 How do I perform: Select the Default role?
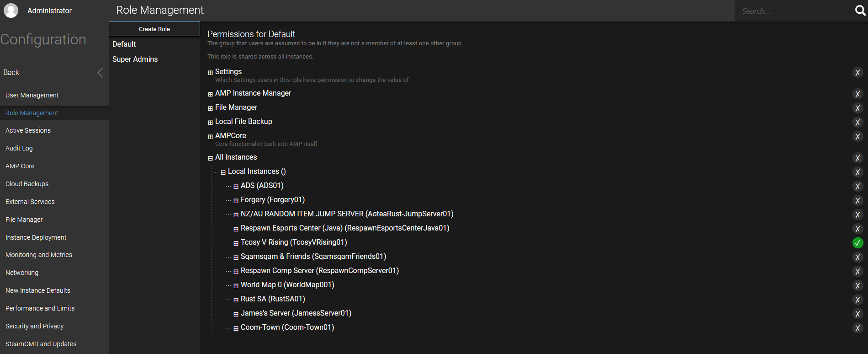pyautogui.click(x=154, y=44)
